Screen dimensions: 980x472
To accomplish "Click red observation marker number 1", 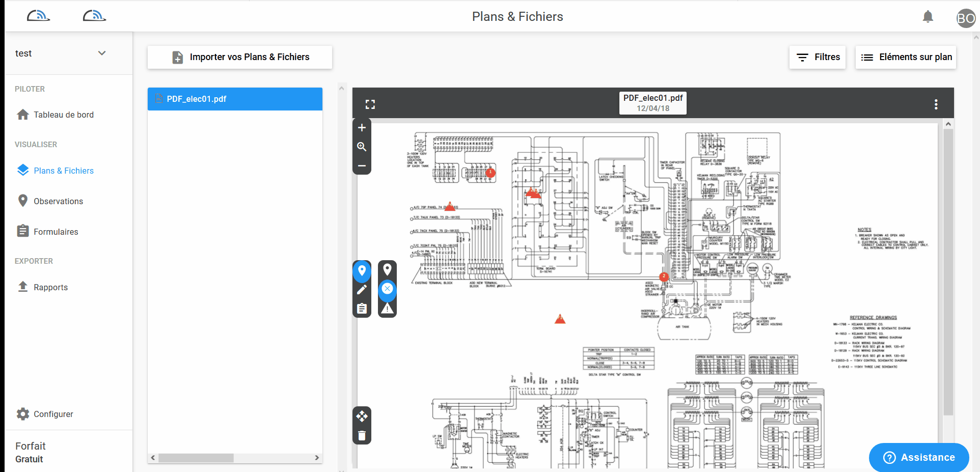I will (491, 173).
